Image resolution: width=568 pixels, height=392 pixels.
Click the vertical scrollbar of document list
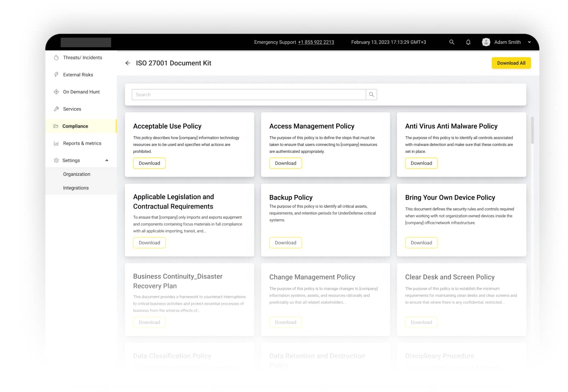(x=532, y=130)
